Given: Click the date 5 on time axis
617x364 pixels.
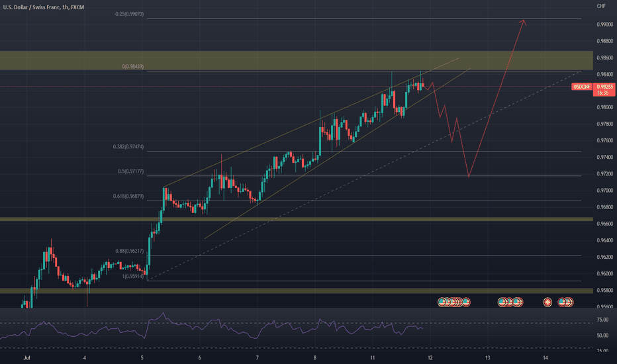Looking at the screenshot, I should 142,357.
